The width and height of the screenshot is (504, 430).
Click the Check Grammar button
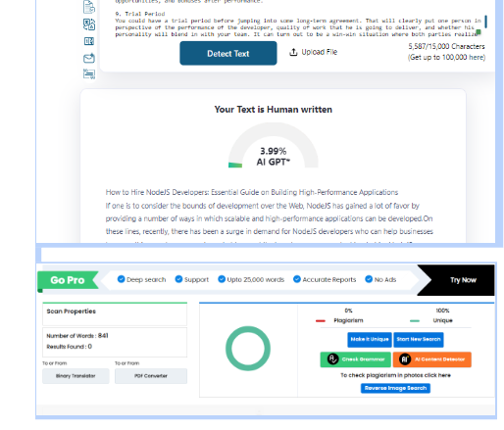click(355, 359)
